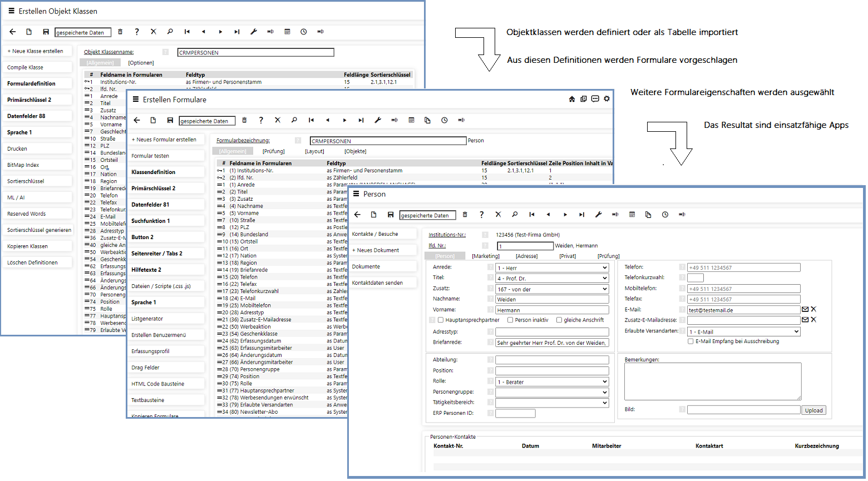Expand the Tätigkeitsbereich dropdown
This screenshot has width=868, height=481.
(552, 403)
